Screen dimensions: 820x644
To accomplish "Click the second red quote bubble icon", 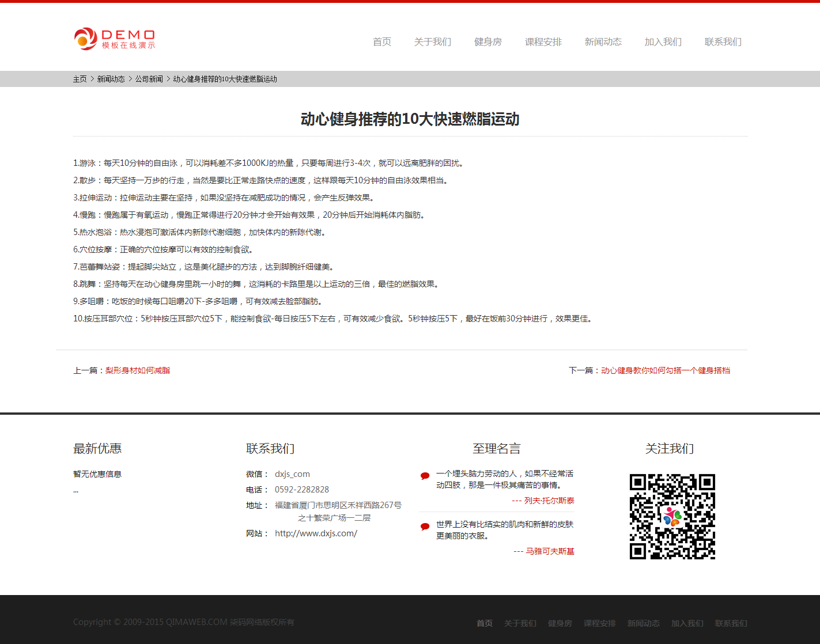I will point(425,526).
